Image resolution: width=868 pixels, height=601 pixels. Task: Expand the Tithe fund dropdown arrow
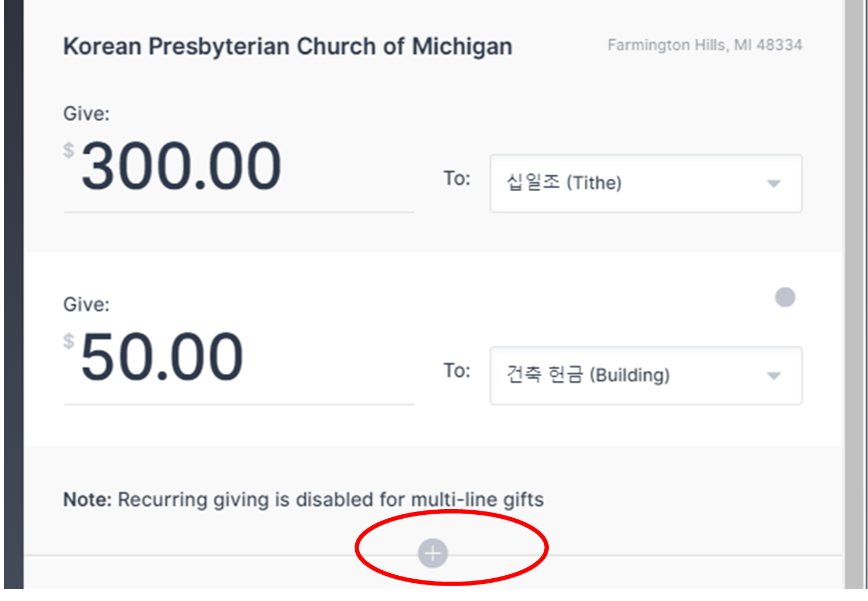pyautogui.click(x=774, y=184)
